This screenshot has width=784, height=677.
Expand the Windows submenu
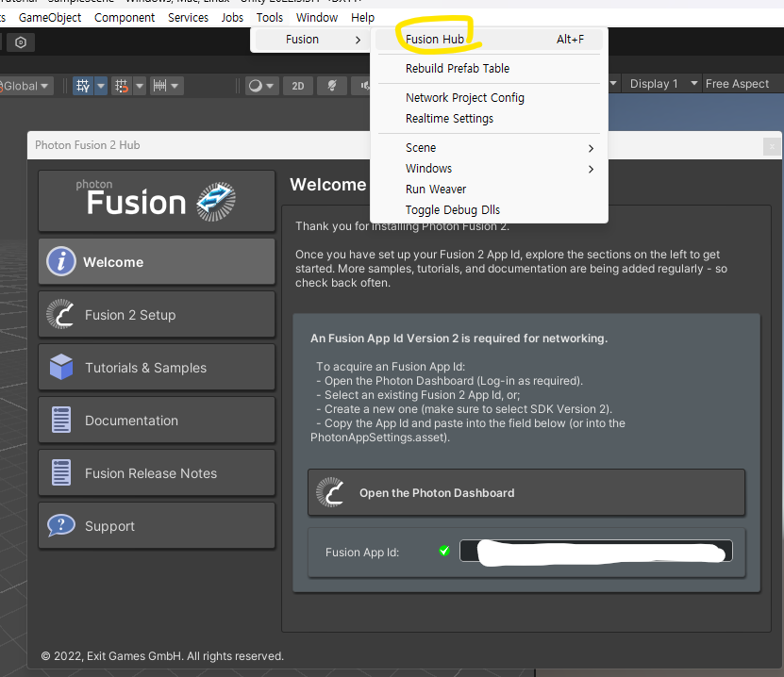pos(489,169)
